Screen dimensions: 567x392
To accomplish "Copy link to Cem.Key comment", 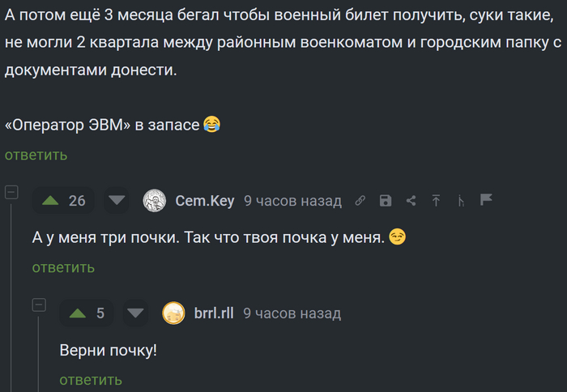I will click(x=360, y=201).
